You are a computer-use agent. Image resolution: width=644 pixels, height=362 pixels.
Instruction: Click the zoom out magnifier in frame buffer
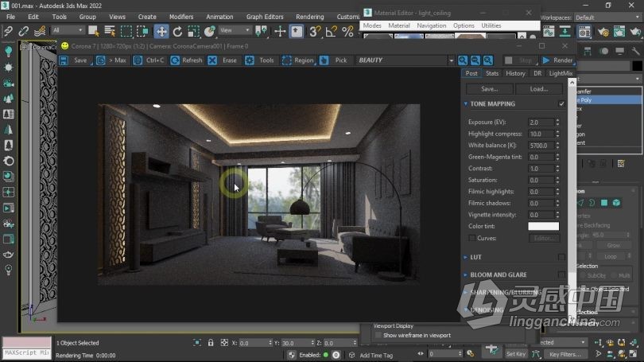click(475, 60)
